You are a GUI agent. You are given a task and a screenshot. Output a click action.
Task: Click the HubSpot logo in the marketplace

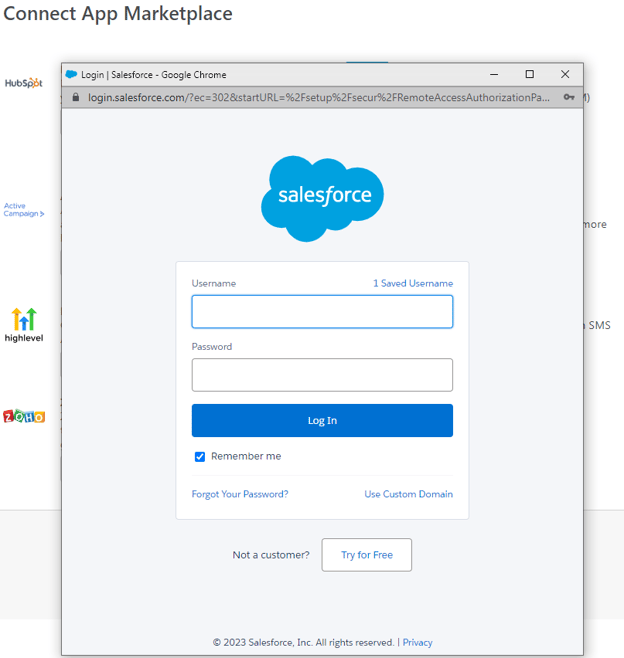point(23,83)
